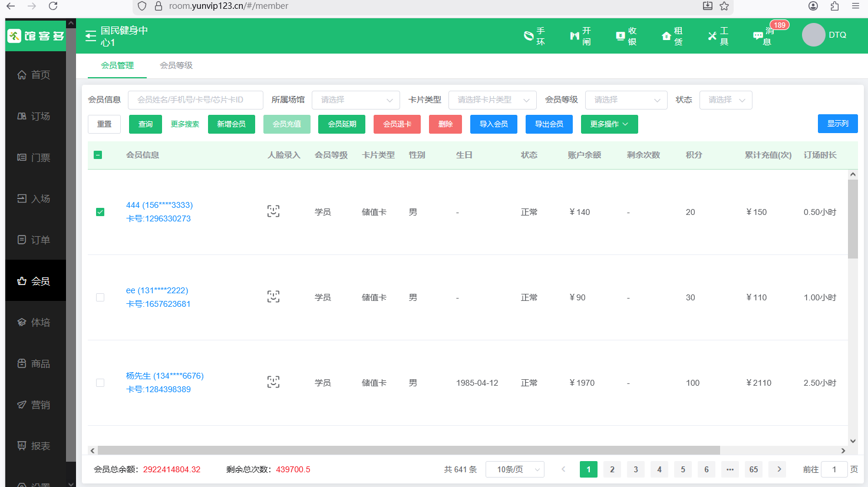Switch to the 会员等级 tab

[x=175, y=67]
